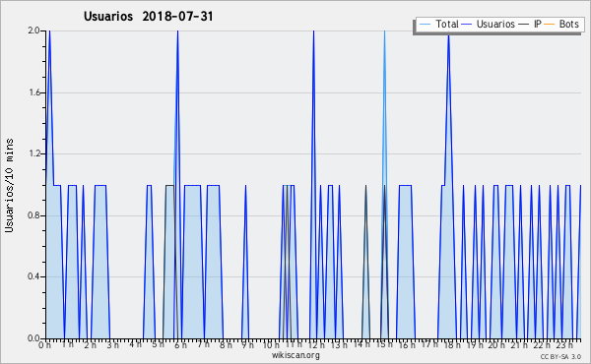Click the x-axis label "23 h"
This screenshot has height=364, width=591.
coord(564,345)
